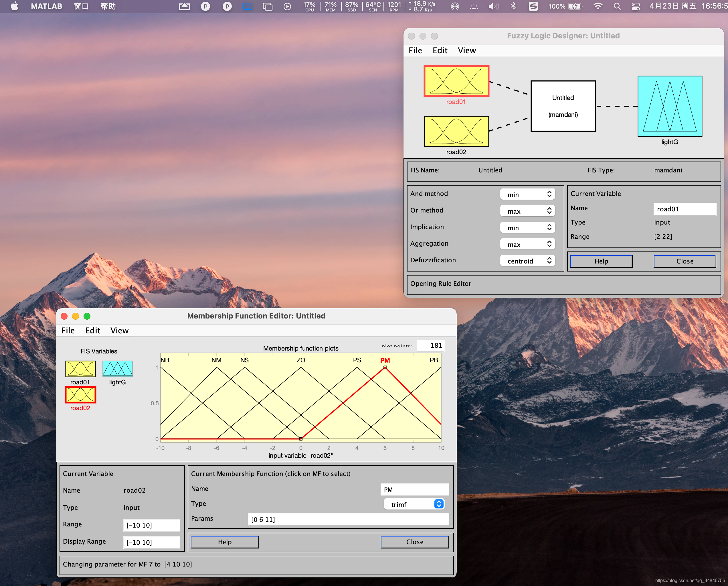Click the Spotlight search icon in menu bar
The image size is (728, 586).
click(x=617, y=6)
